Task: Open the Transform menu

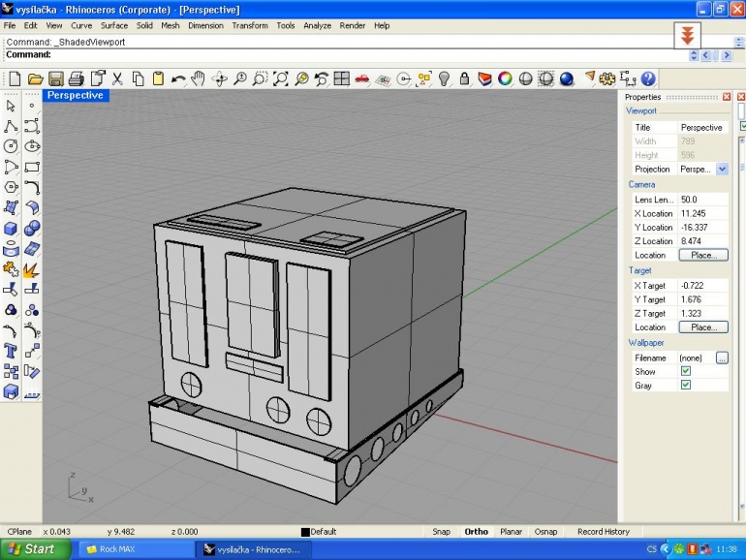Action: point(250,26)
